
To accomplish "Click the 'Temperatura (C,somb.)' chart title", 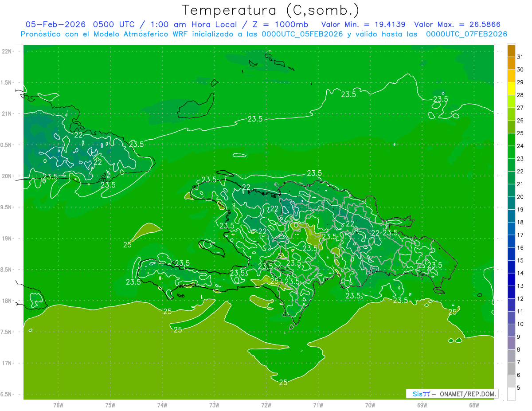I will [x=271, y=10].
